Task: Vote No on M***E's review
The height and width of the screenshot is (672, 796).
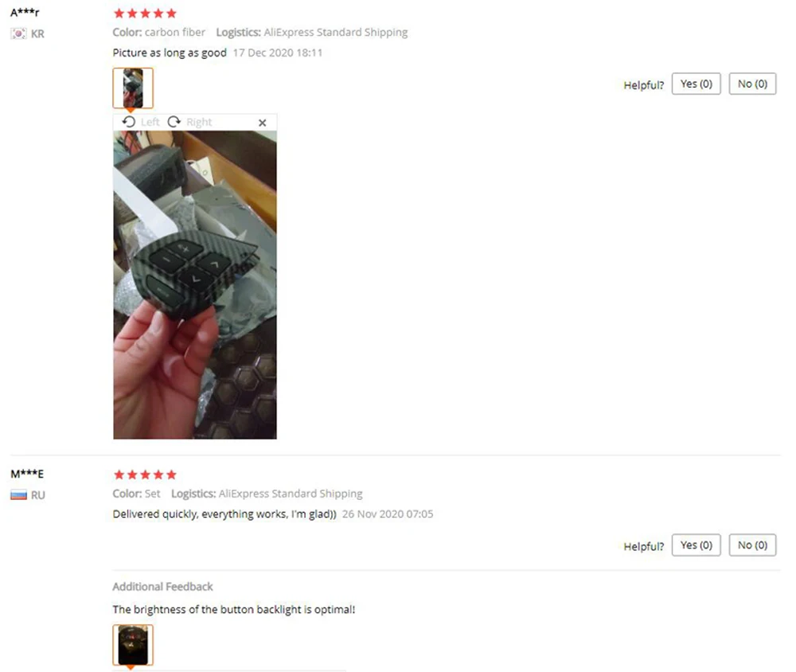Action: [752, 545]
